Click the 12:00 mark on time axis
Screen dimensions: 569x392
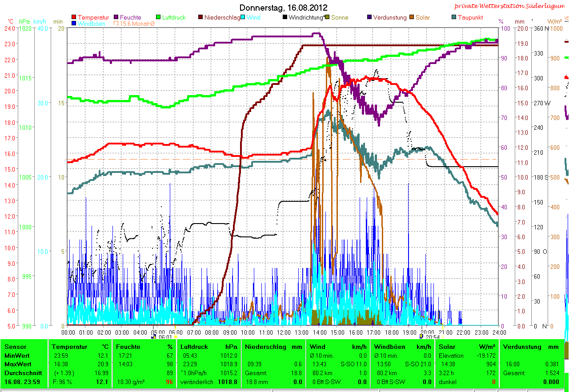[284, 332]
